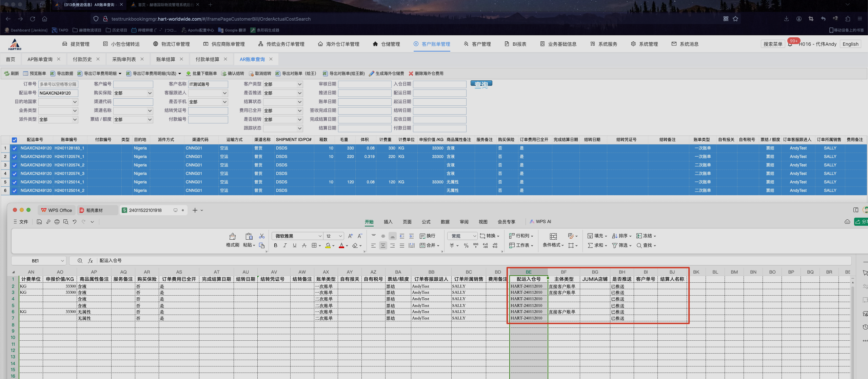Switch to the 付款历史 tab
This screenshot has width=868, height=379.
82,59
